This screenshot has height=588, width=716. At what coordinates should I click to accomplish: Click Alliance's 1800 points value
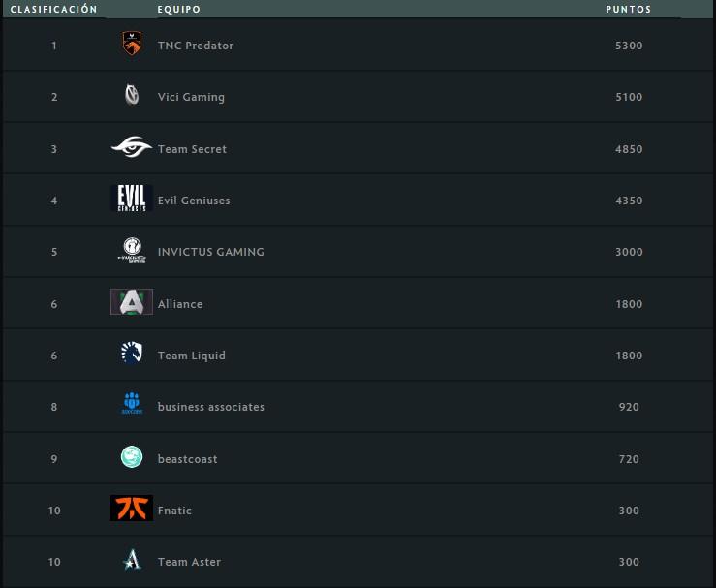tap(629, 304)
